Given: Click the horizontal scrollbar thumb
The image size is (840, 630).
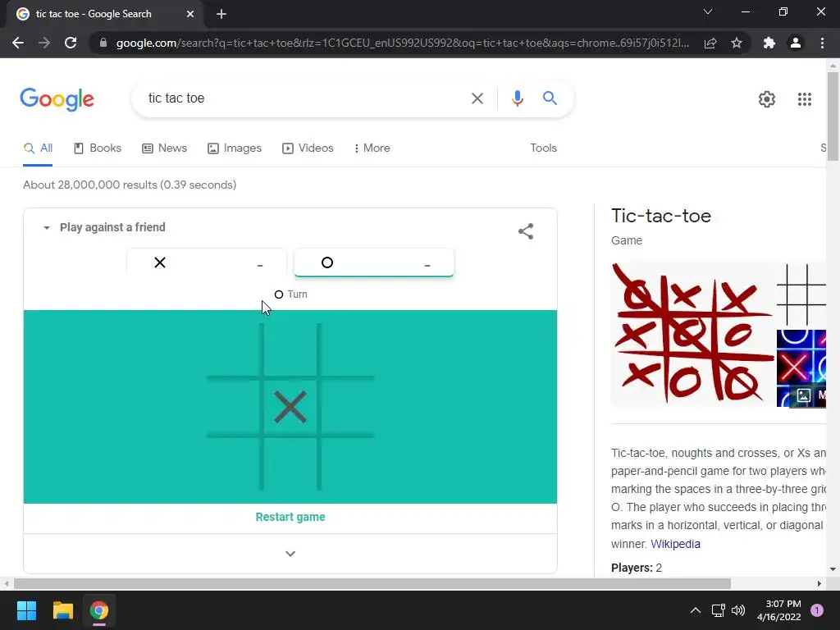Looking at the screenshot, I should pyautogui.click(x=372, y=583).
